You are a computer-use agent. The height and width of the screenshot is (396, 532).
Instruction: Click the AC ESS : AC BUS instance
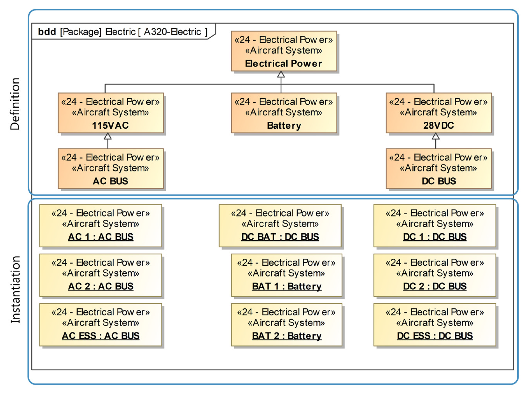(101, 324)
